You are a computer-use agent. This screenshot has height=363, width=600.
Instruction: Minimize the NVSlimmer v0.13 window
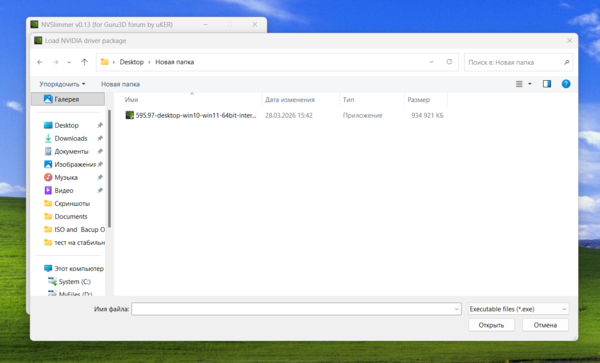[205, 24]
